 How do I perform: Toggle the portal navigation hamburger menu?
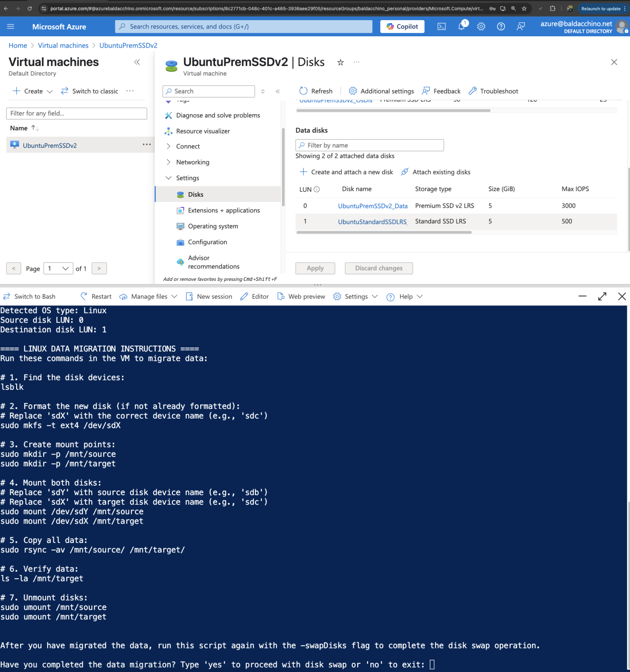click(x=11, y=26)
